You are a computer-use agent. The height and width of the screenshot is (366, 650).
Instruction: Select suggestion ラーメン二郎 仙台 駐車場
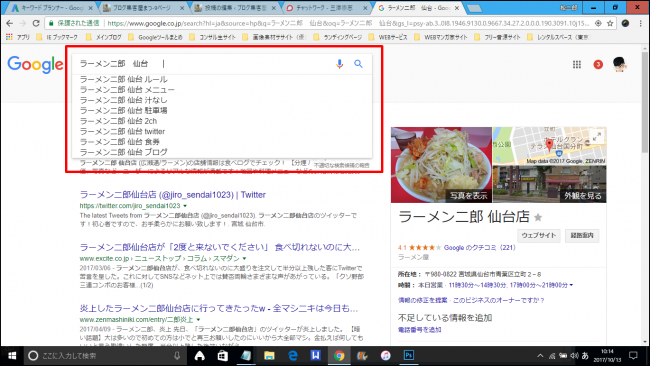222,110
